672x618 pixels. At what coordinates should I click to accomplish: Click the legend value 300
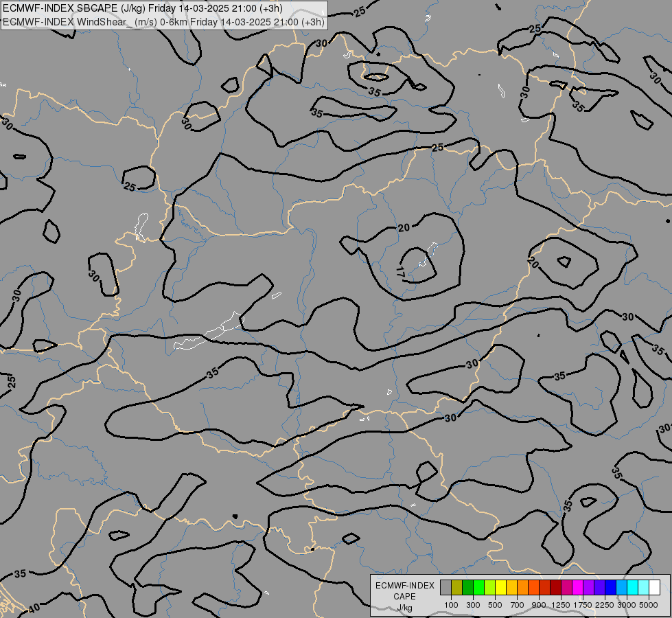click(x=473, y=605)
